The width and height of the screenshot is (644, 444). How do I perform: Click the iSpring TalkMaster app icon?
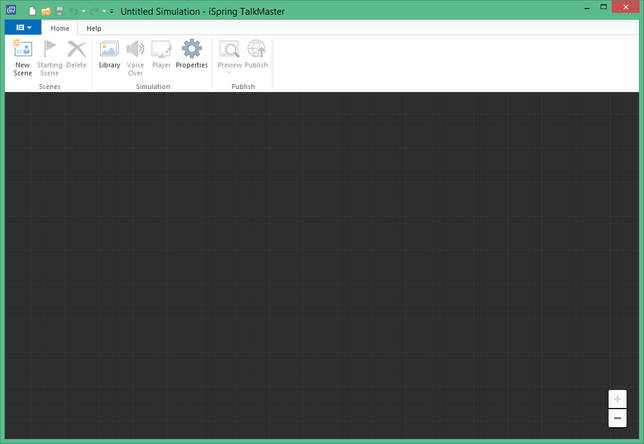click(11, 10)
